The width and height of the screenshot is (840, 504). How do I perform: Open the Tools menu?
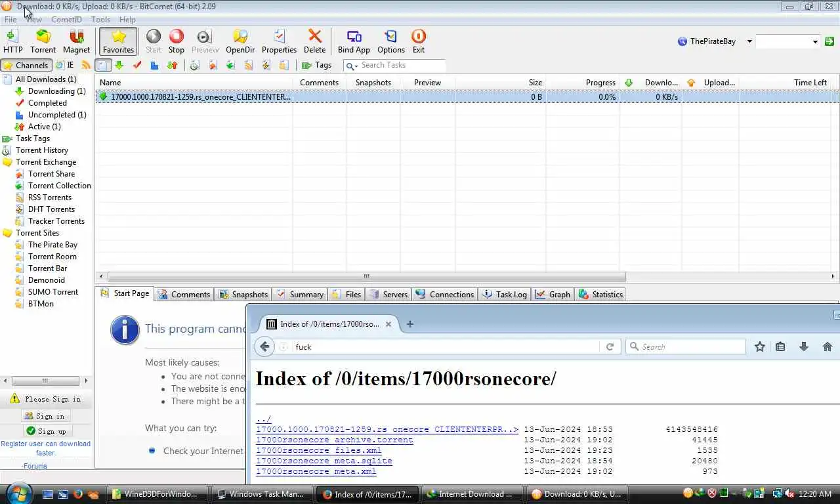point(100,20)
